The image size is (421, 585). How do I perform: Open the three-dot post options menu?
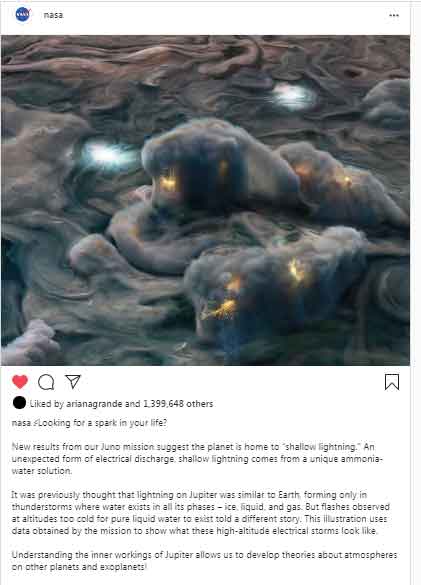(x=394, y=15)
